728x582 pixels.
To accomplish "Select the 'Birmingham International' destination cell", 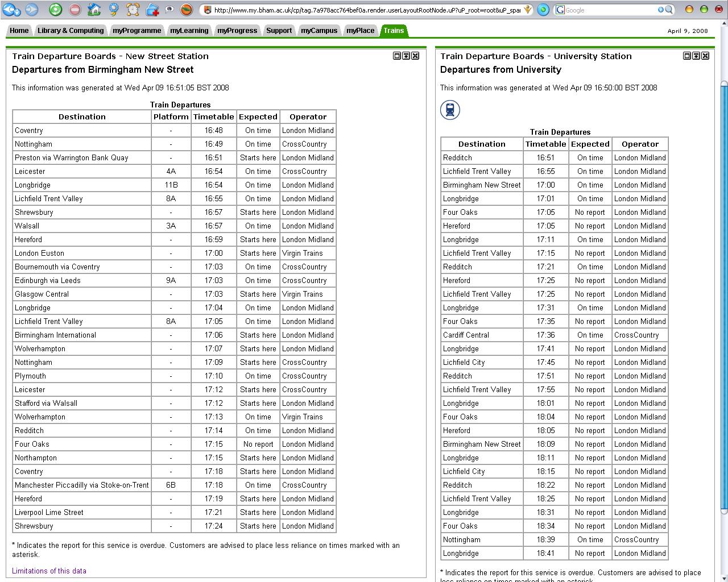I will click(82, 335).
